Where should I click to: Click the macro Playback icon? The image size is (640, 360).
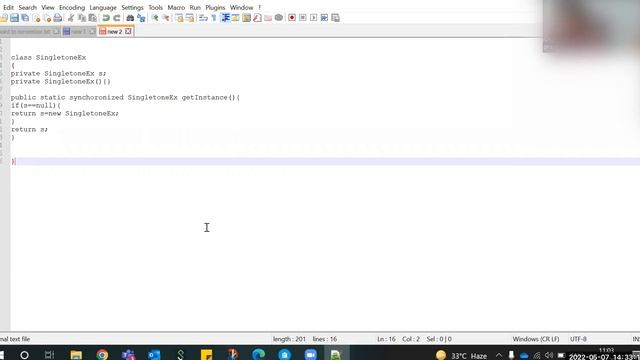[x=313, y=18]
